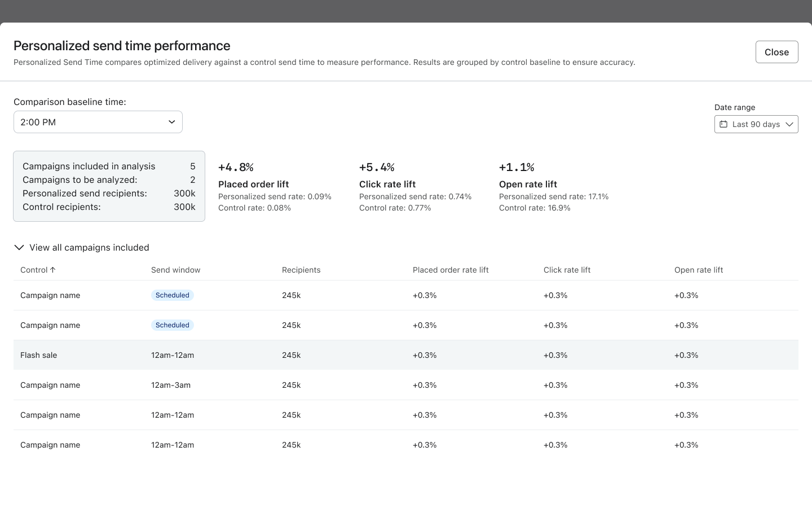Click Scheduled badge in second campaign row
This screenshot has height=508, width=812.
click(x=173, y=325)
